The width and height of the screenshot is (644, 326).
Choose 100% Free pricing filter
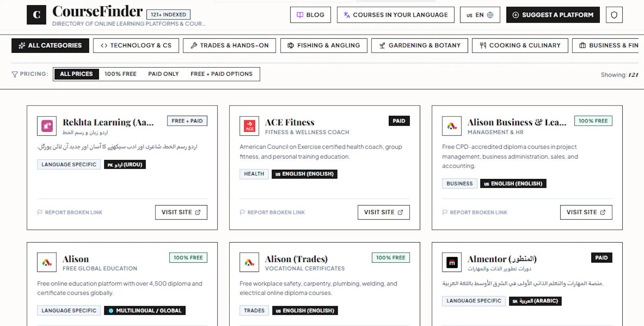coord(120,74)
